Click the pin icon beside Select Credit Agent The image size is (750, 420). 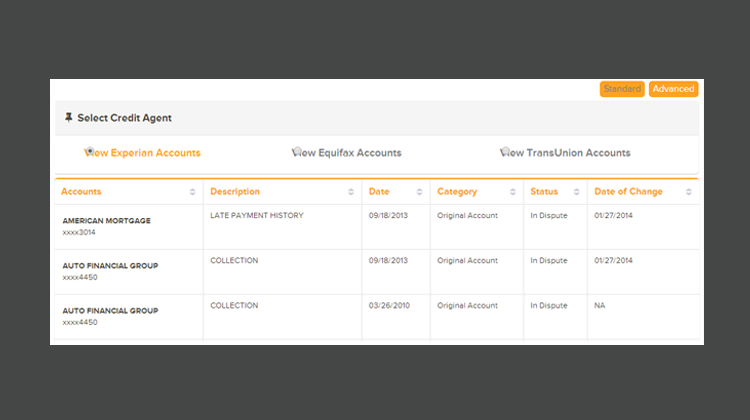tap(68, 118)
